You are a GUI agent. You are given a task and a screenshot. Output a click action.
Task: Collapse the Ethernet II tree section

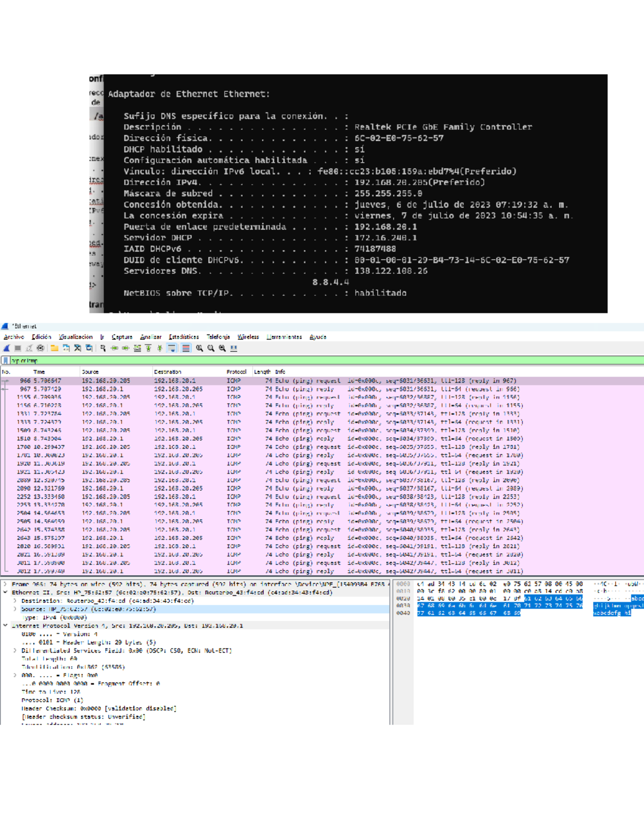pos(5,592)
